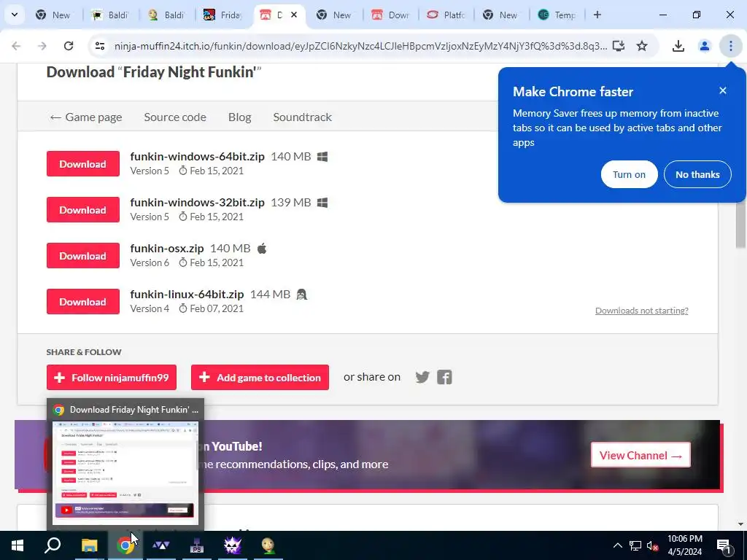Download funkin-windows-64bit.zip
This screenshot has height=560, width=747.
tap(83, 164)
